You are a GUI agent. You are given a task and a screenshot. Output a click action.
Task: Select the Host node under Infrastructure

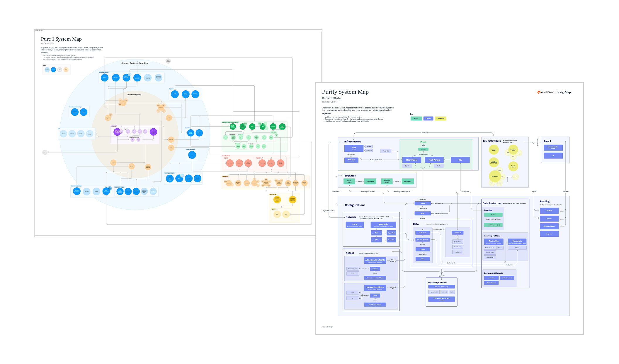(x=354, y=148)
